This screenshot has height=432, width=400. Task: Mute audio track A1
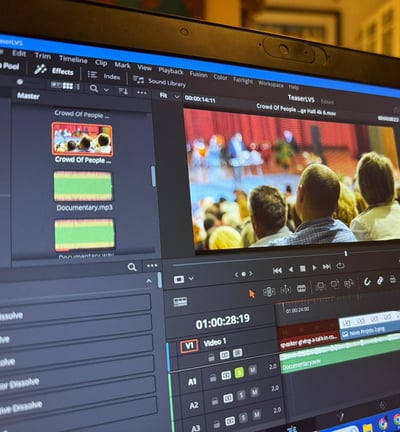click(x=252, y=370)
